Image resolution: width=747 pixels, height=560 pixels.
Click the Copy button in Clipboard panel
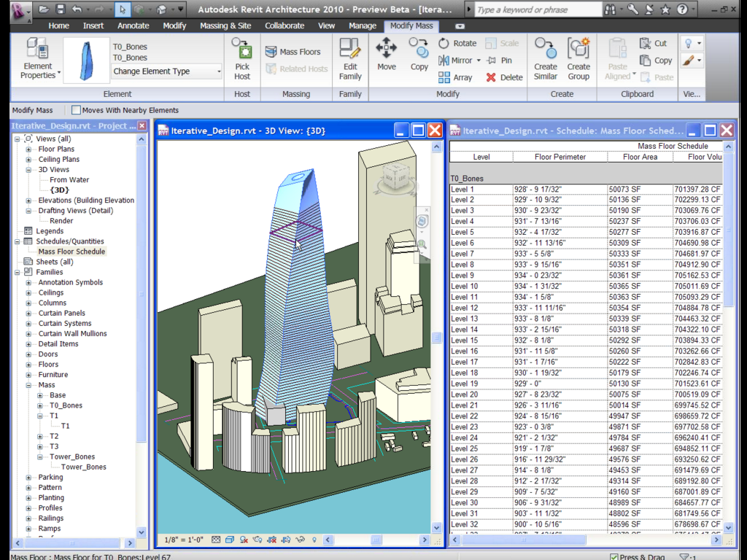(655, 61)
